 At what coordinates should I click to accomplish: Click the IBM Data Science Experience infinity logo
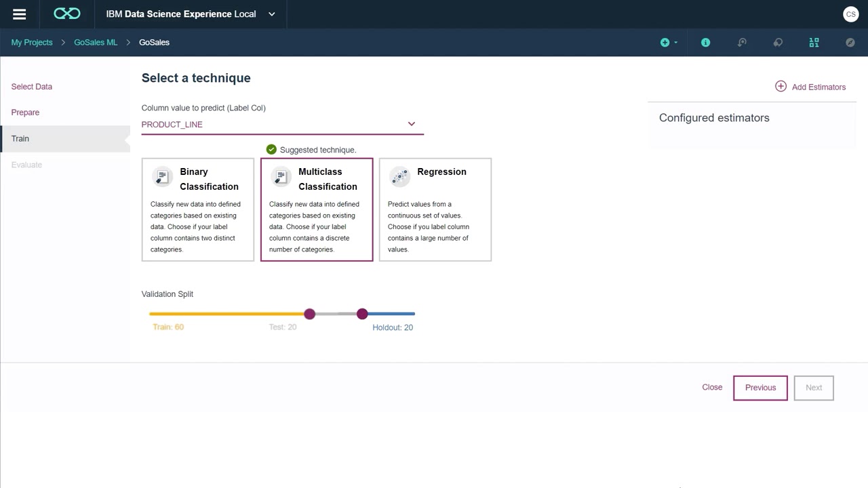(x=67, y=14)
